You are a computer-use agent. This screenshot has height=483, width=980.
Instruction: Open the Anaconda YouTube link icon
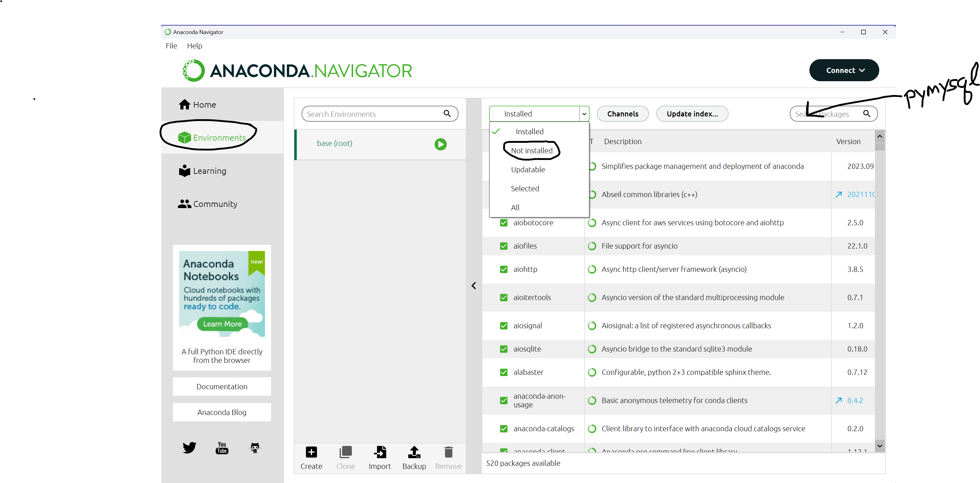click(222, 448)
